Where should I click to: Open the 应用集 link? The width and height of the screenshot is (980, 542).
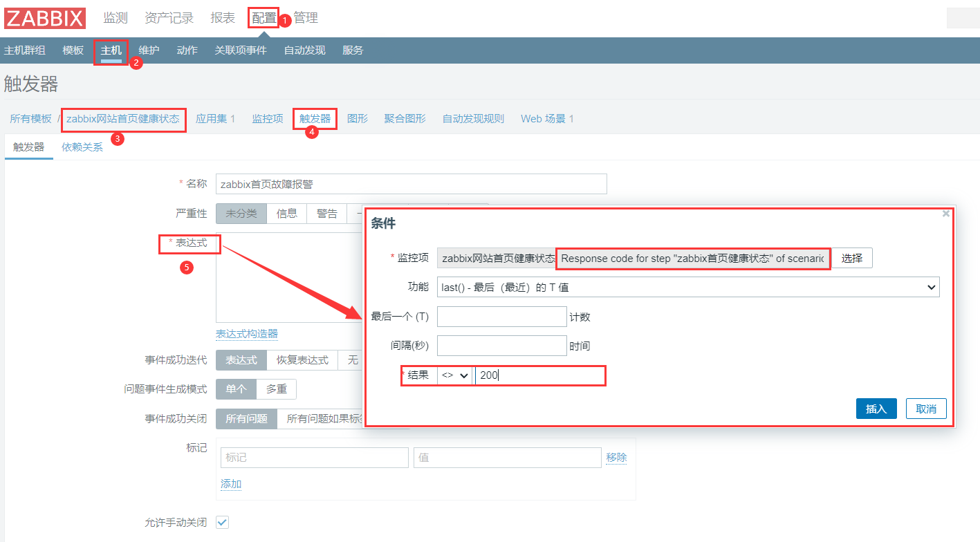pos(210,119)
